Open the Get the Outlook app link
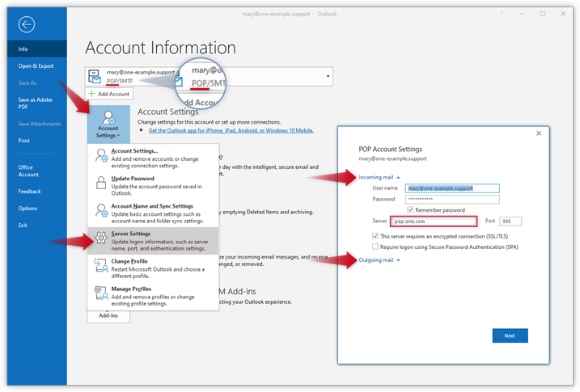This screenshot has height=392, width=580. click(231, 130)
